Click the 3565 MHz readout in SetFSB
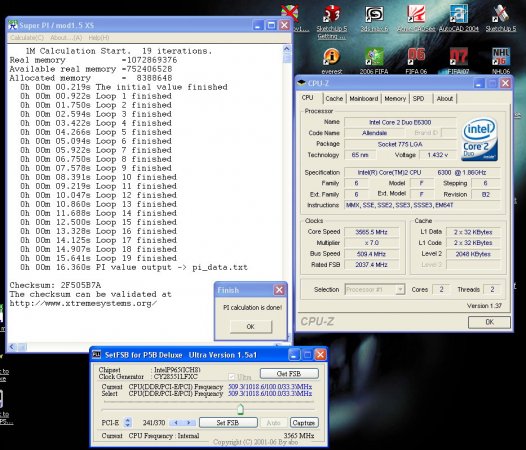The width and height of the screenshot is (526, 450). 299,436
